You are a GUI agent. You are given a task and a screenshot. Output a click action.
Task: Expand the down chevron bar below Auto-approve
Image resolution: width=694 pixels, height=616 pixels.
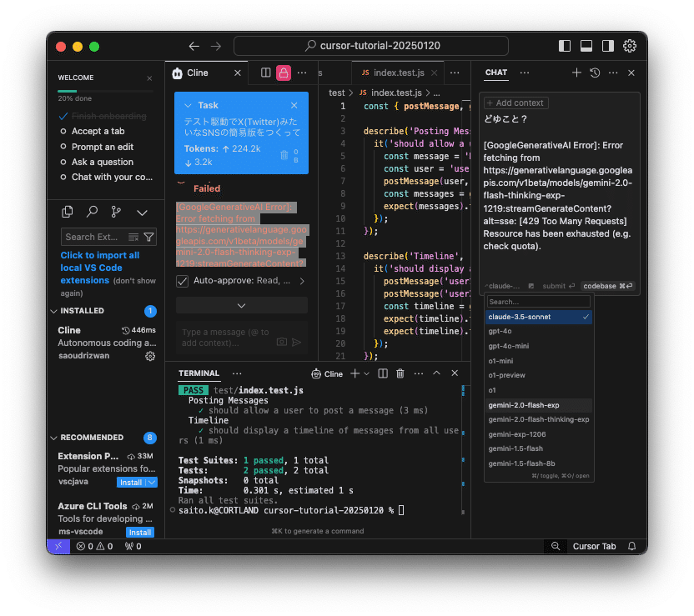point(242,306)
